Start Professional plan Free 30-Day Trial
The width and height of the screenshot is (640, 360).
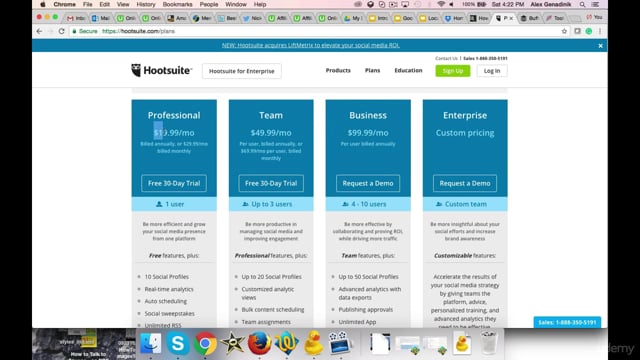pyautogui.click(x=174, y=183)
